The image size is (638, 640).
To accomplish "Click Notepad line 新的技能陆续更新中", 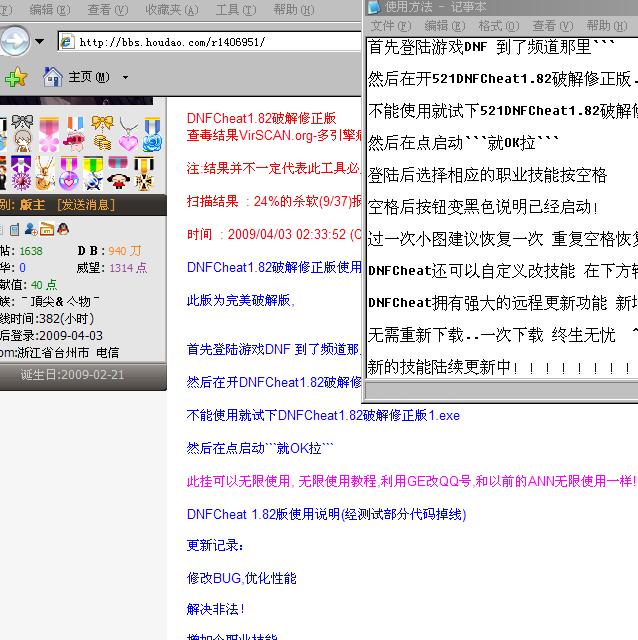I will coord(498,367).
